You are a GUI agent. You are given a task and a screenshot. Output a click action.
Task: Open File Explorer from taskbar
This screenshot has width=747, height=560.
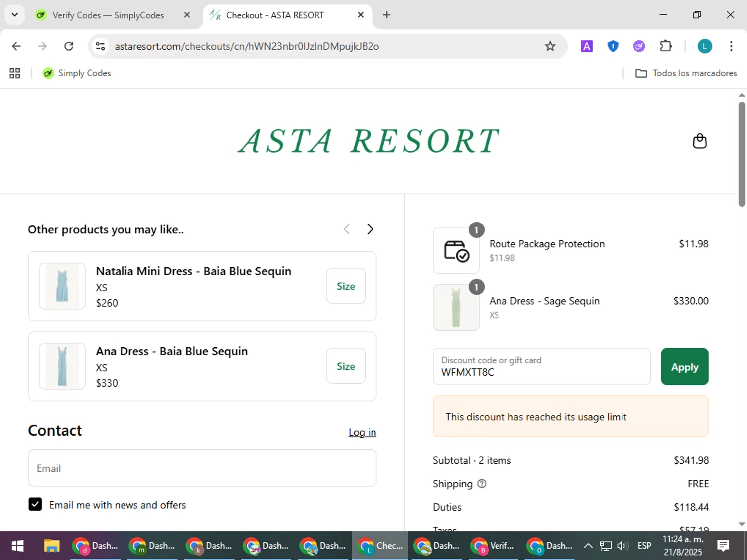[x=52, y=546]
